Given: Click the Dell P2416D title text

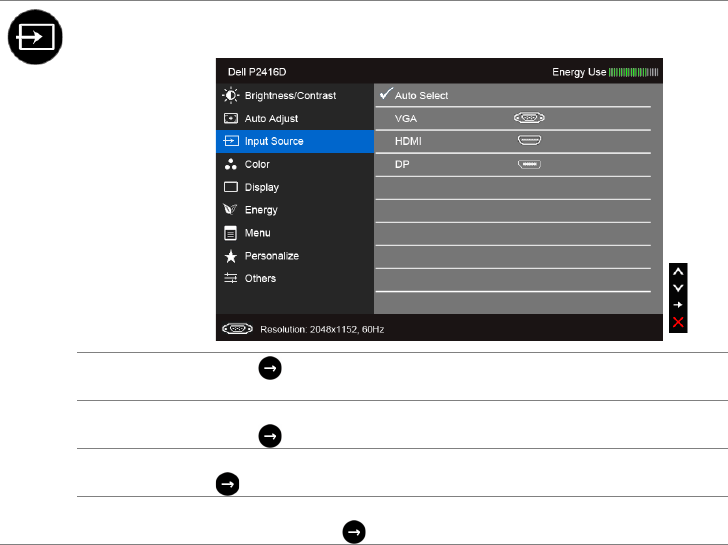Looking at the screenshot, I should tap(257, 72).
